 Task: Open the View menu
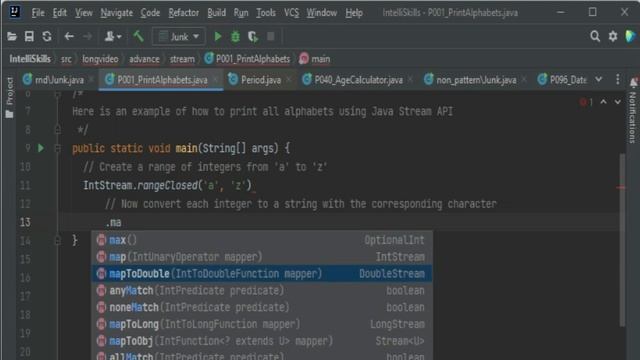pyautogui.click(x=84, y=13)
